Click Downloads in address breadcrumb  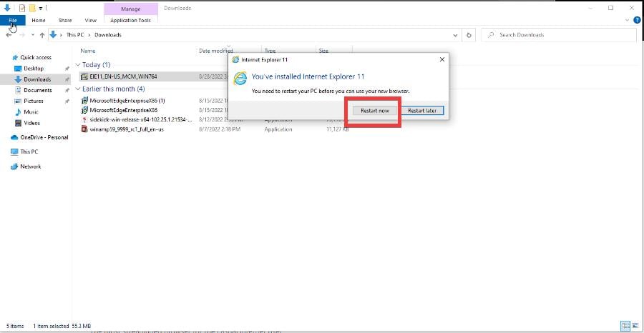(108, 35)
